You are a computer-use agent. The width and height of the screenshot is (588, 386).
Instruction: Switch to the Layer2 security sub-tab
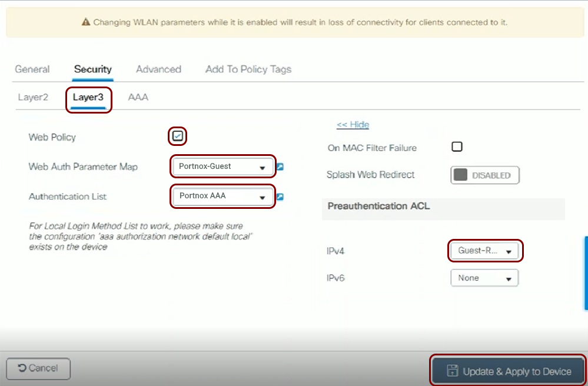point(33,97)
